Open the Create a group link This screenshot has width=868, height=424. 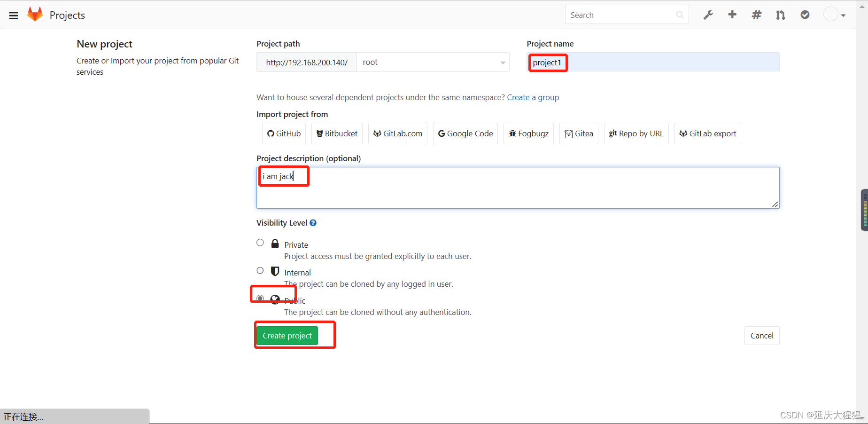pos(533,97)
